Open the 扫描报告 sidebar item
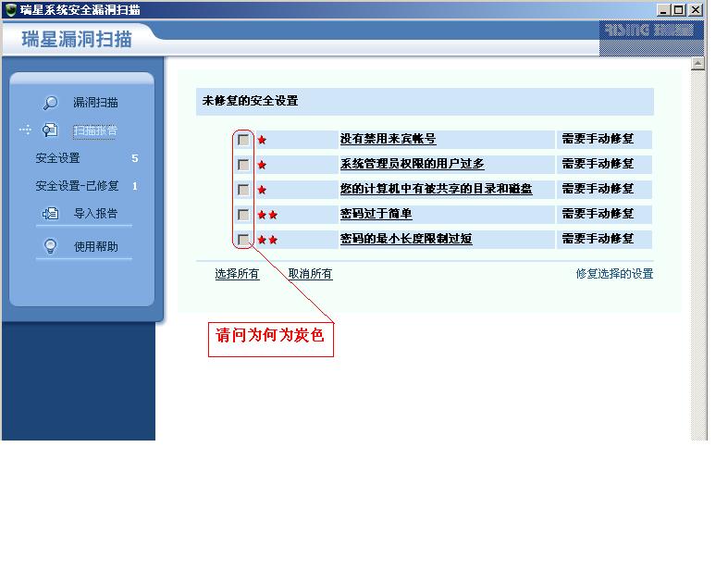Viewport: 728px width, 571px height. tap(94, 131)
